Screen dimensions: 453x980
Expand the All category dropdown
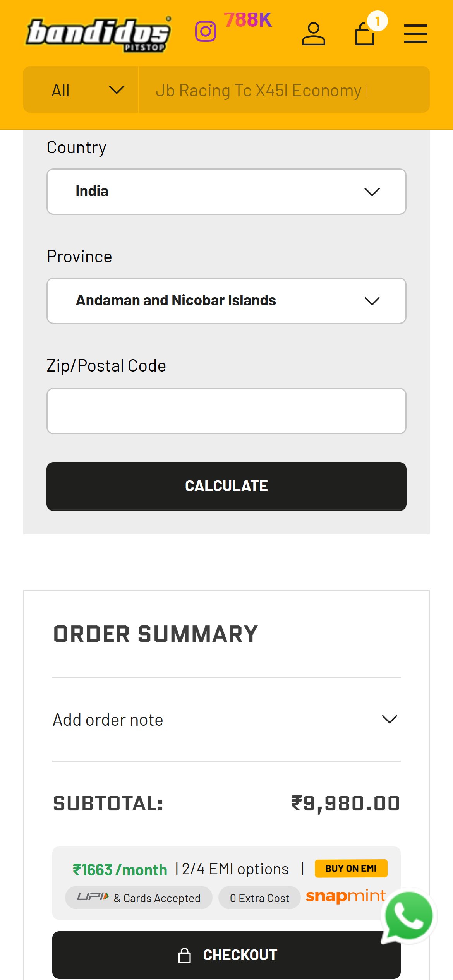81,90
